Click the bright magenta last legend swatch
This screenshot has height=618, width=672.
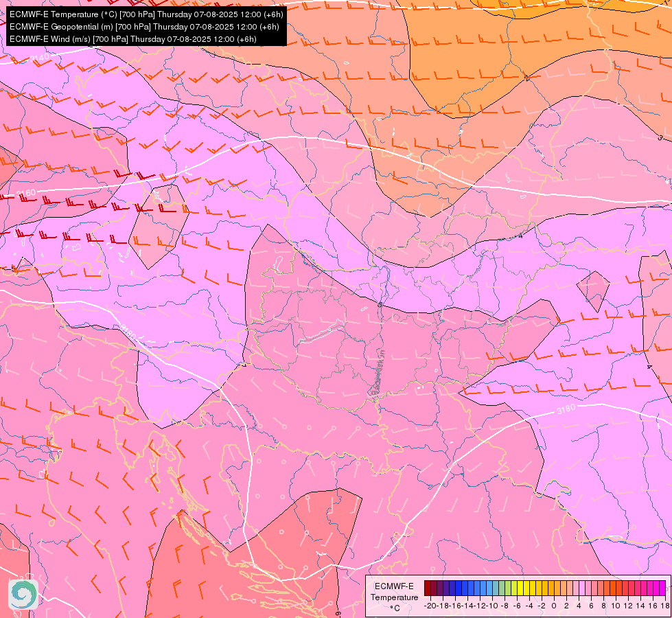[x=662, y=588]
